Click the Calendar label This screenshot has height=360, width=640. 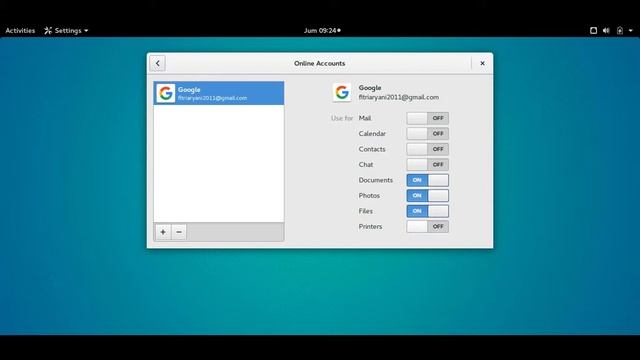[x=372, y=134]
